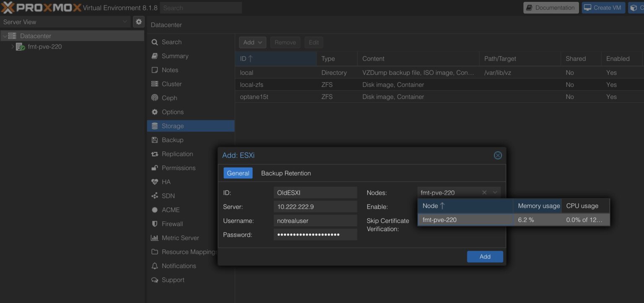Image resolution: width=644 pixels, height=303 pixels.
Task: Click the gear icon beside Server View
Action: tap(139, 22)
